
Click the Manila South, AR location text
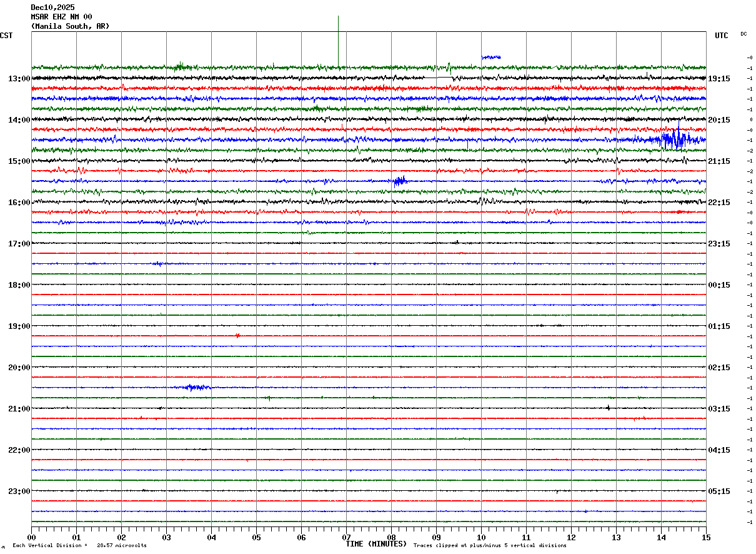tap(70, 26)
